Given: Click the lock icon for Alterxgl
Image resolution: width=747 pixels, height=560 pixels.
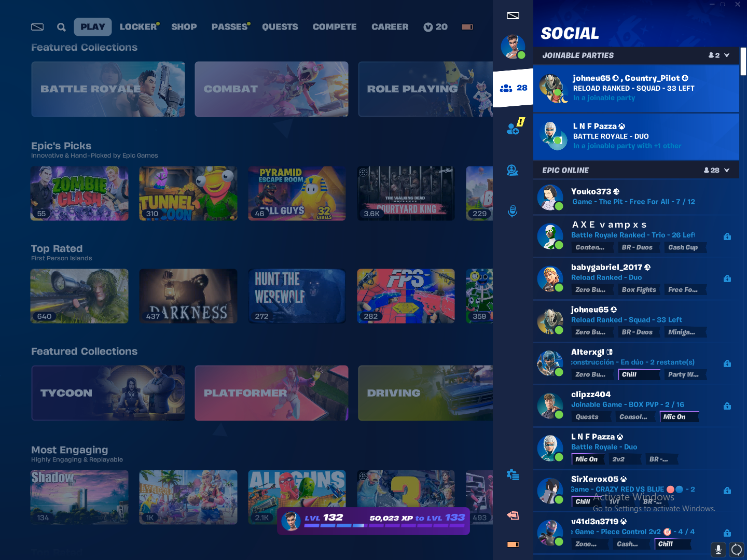Looking at the screenshot, I should coord(727,363).
